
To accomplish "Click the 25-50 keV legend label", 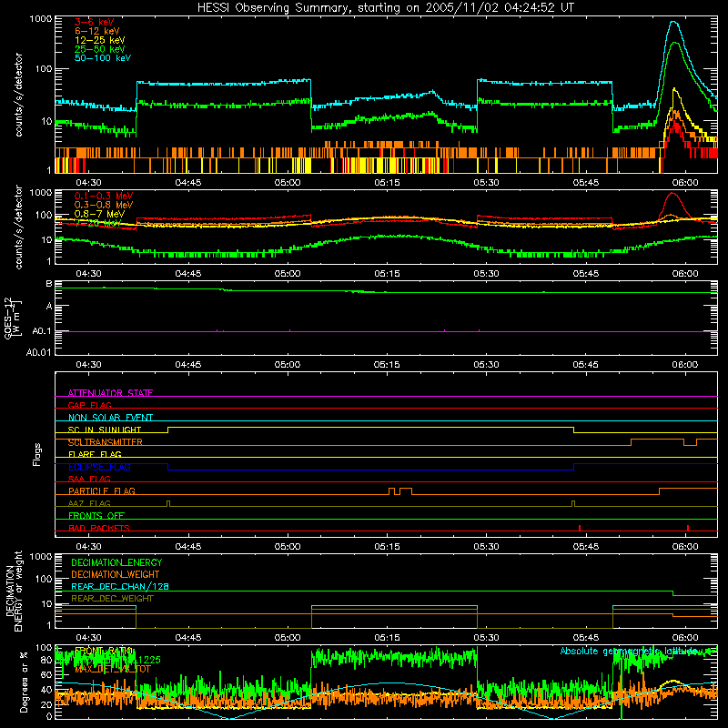I will click(x=100, y=49).
